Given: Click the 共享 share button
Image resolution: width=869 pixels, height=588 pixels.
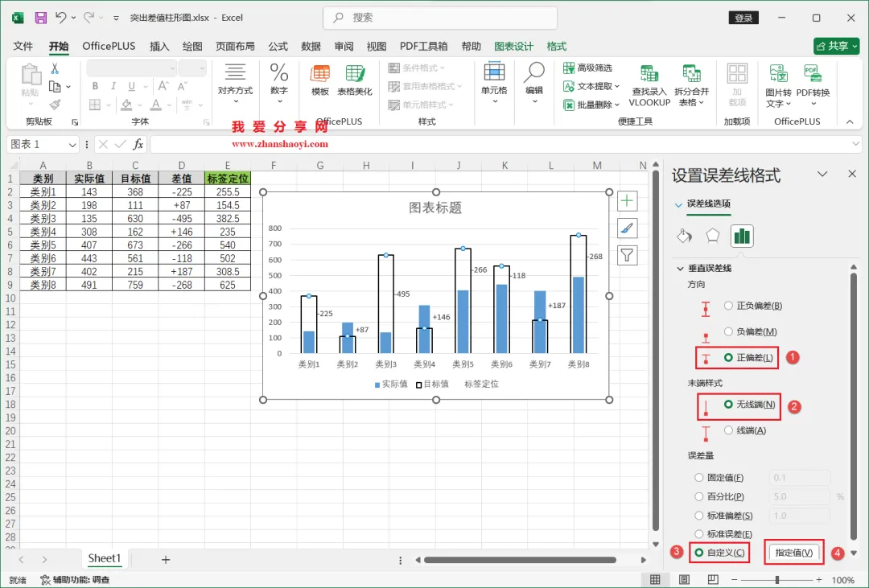Looking at the screenshot, I should (x=836, y=46).
